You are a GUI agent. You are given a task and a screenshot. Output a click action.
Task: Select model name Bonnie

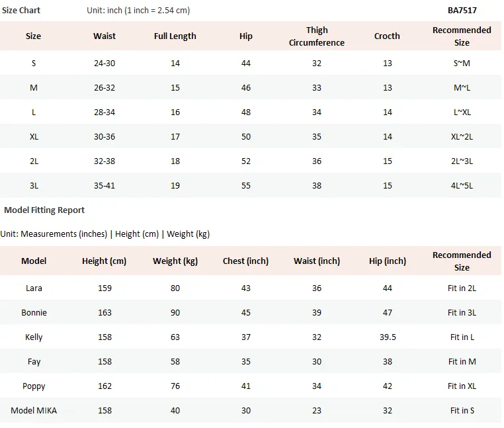(34, 312)
